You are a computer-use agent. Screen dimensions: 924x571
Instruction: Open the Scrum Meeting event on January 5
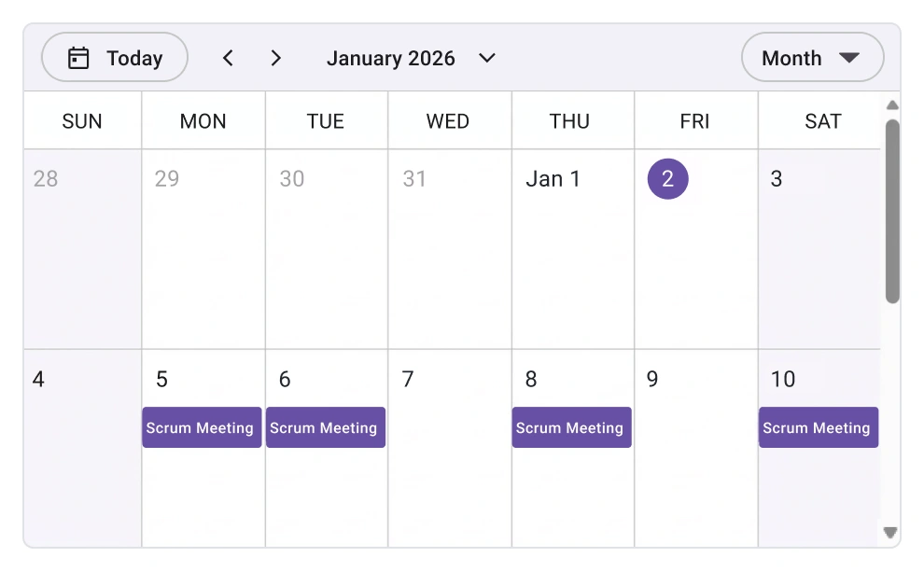(202, 427)
